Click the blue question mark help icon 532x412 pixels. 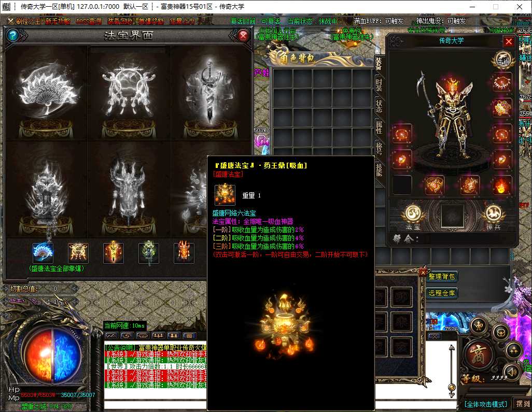coord(13,35)
